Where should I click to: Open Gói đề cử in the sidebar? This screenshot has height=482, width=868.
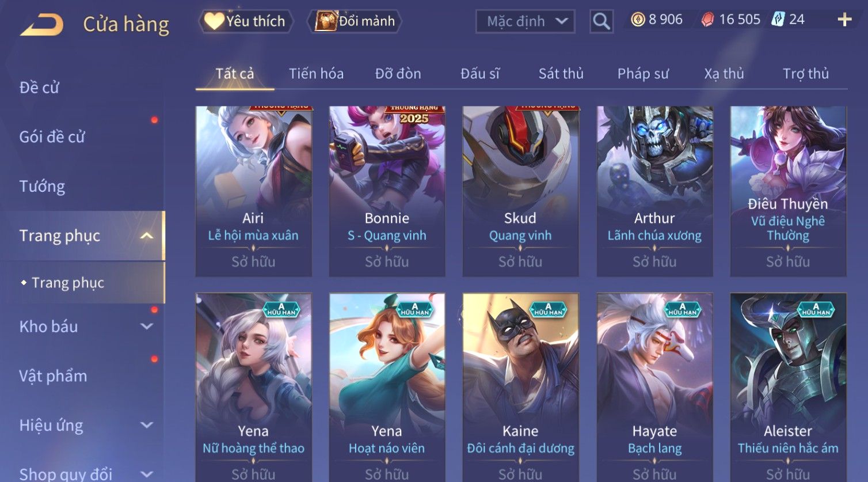pyautogui.click(x=52, y=137)
